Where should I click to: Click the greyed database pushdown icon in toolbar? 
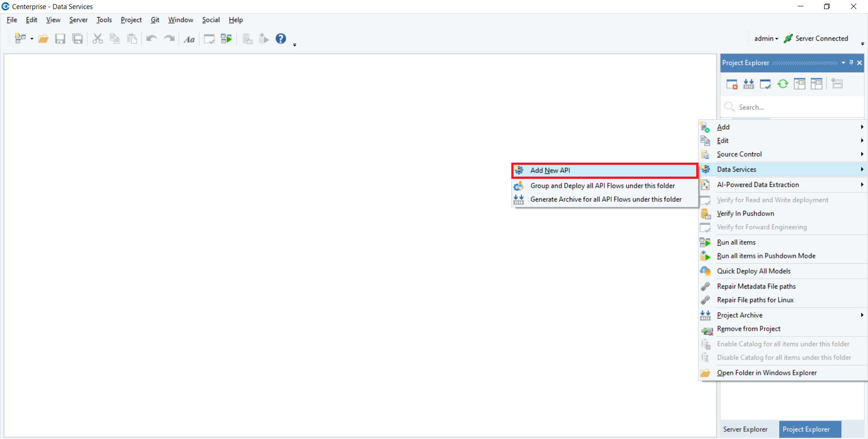coord(247,39)
